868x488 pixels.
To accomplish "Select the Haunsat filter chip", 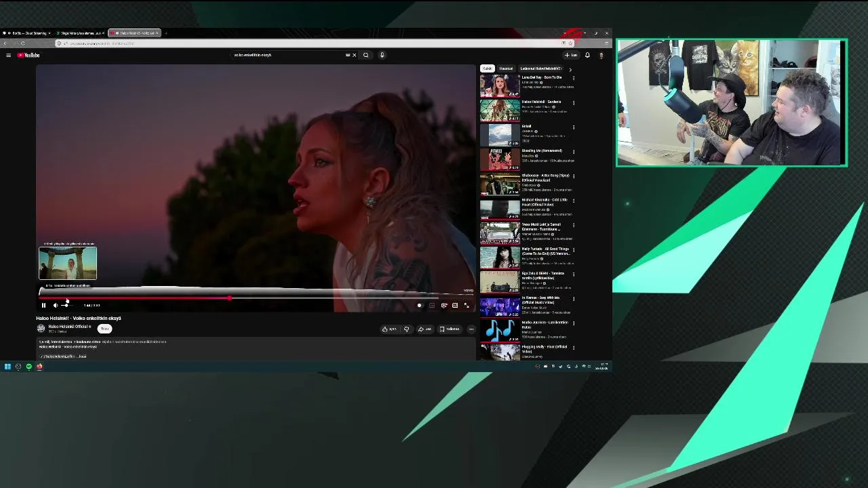I will tap(506, 68).
